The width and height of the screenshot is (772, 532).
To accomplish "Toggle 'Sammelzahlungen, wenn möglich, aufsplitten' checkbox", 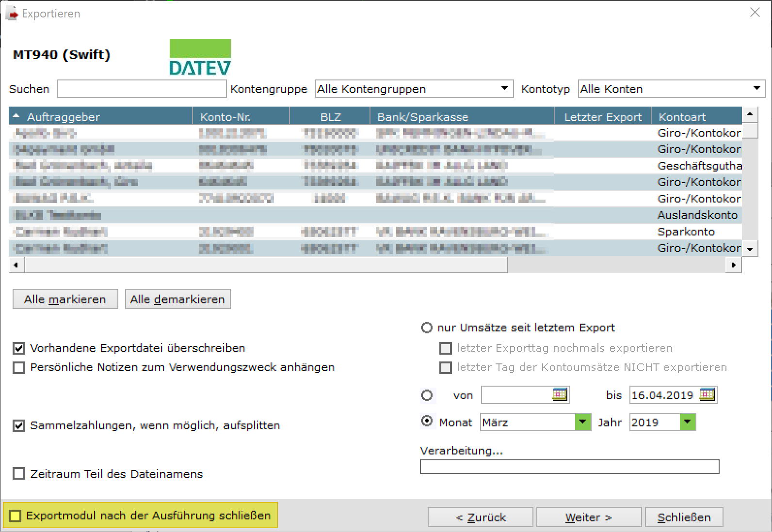I will [x=19, y=425].
